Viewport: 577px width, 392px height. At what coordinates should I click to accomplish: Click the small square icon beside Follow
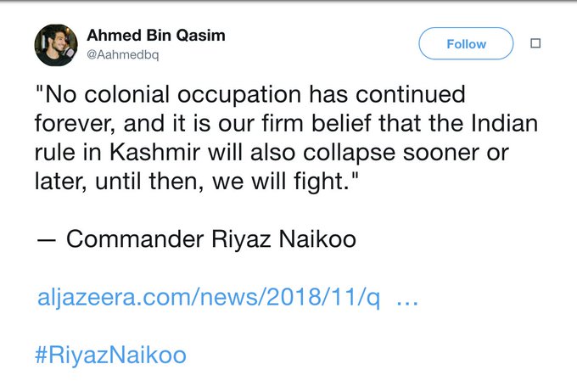[535, 43]
